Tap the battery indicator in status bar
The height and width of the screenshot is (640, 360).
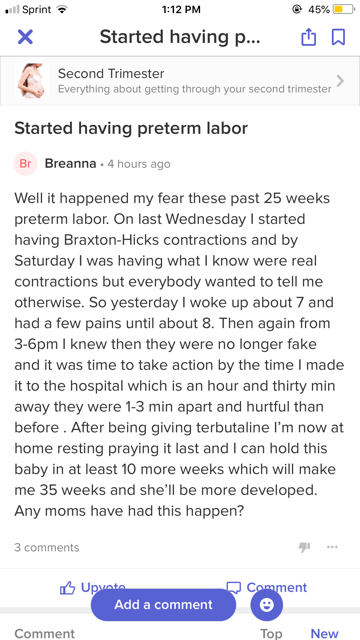(x=343, y=10)
